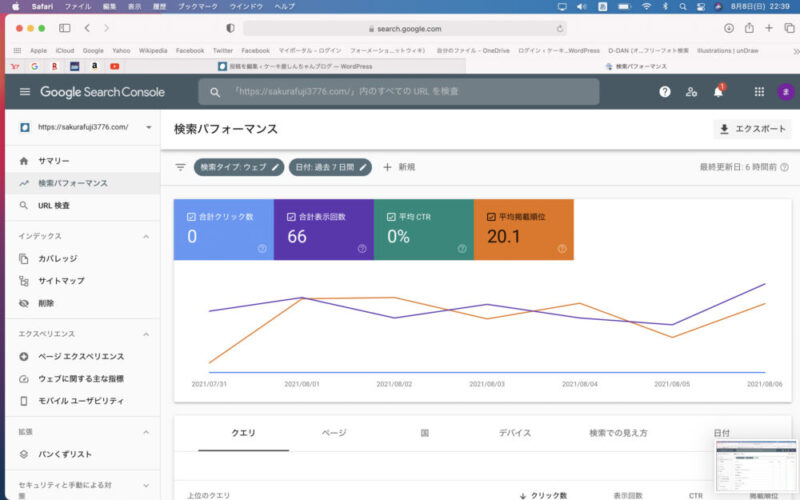Image resolution: width=800 pixels, height=500 pixels.
Task: Open the pinned Amazon tab
Action: 94,66
